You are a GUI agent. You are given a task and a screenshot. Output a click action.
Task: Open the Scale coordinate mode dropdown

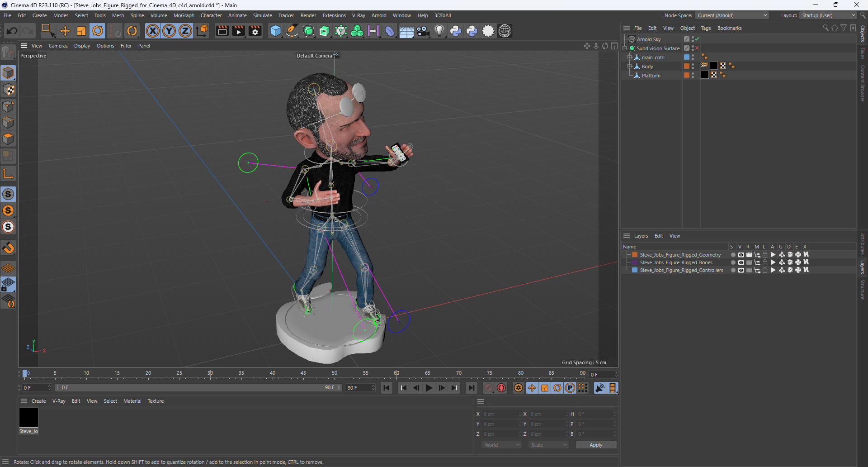click(548, 445)
